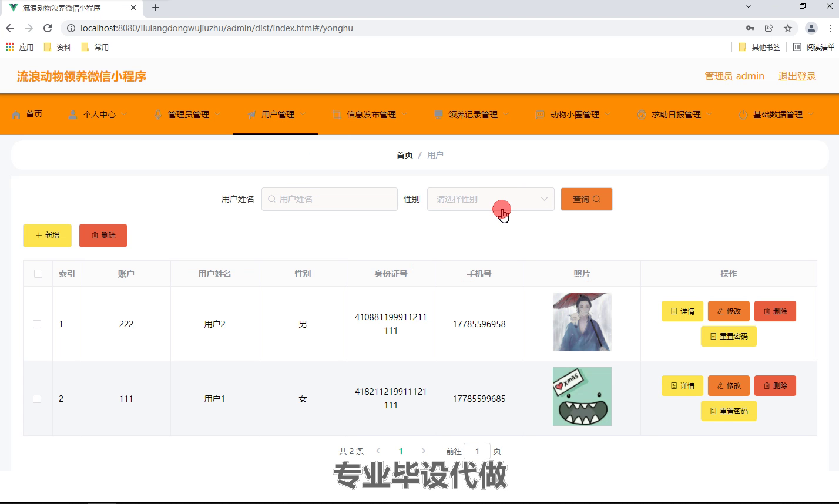This screenshot has height=504, width=839.
Task: Share this page from address bar
Action: coord(768,28)
